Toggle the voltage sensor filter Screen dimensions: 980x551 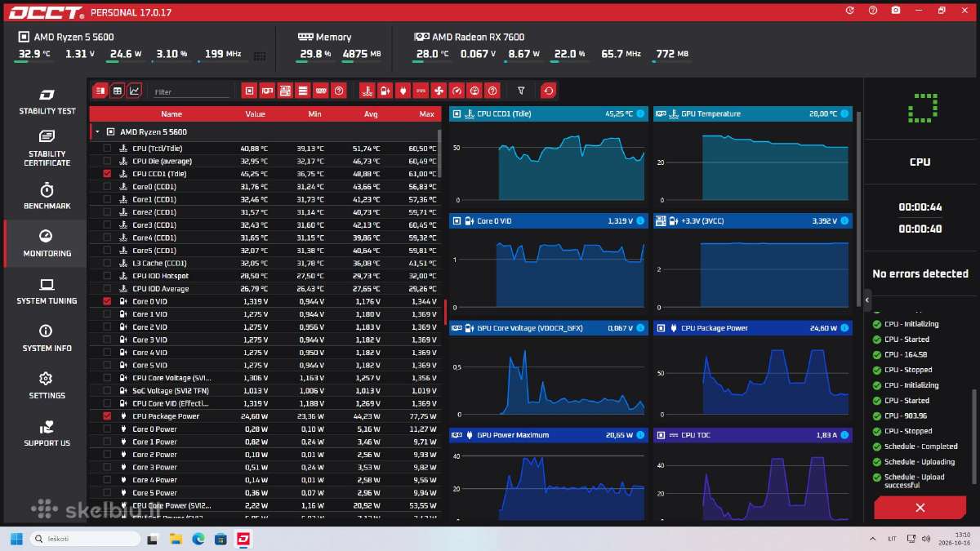pos(385,91)
